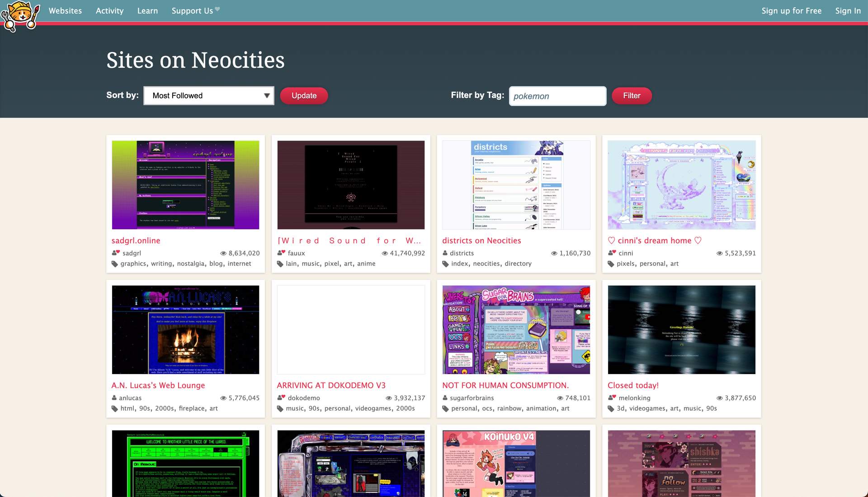Click the heart icon beside Support Us
This screenshot has width=868, height=497.
coord(217,9)
